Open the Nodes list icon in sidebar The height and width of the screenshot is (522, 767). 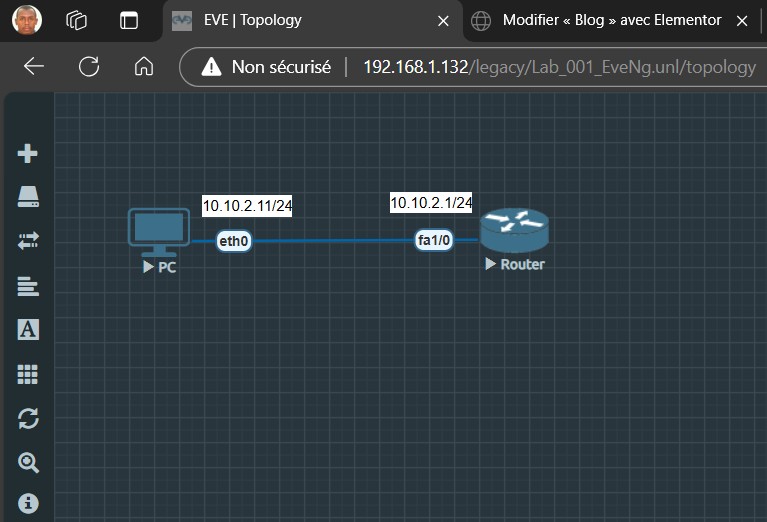click(28, 197)
